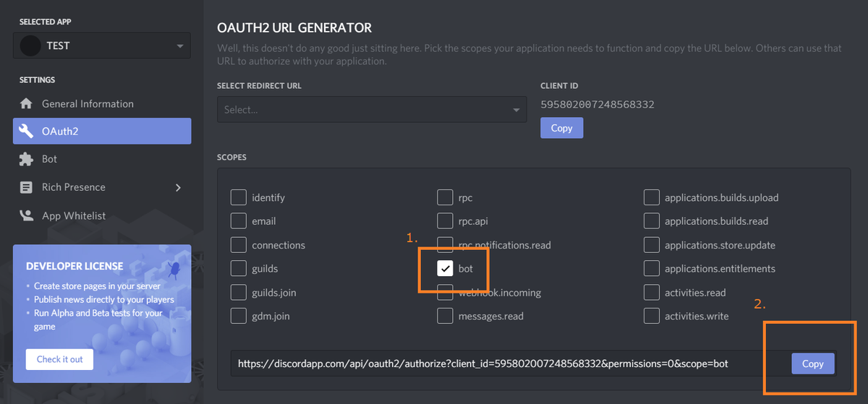Enable the identify scope checkbox
The width and height of the screenshot is (868, 404).
pyautogui.click(x=239, y=197)
